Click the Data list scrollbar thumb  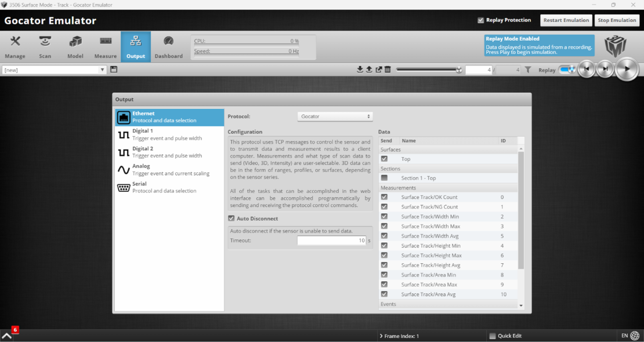coord(521,210)
